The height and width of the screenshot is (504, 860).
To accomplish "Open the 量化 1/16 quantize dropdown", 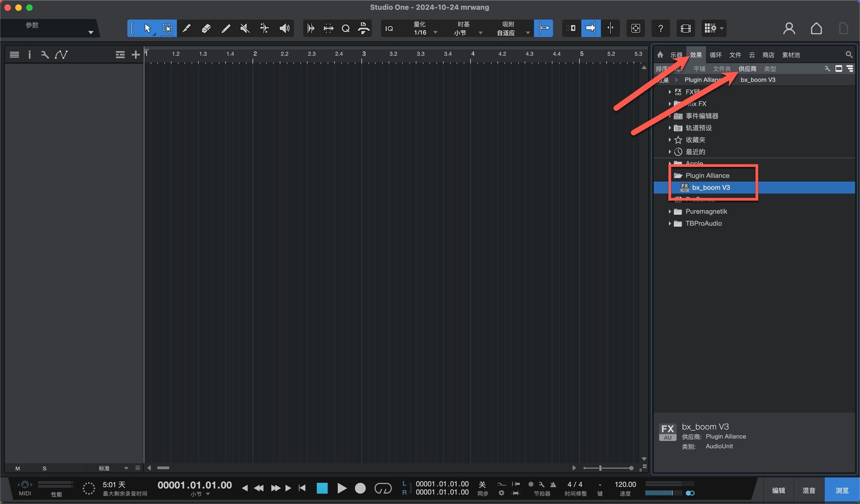I will point(424,28).
